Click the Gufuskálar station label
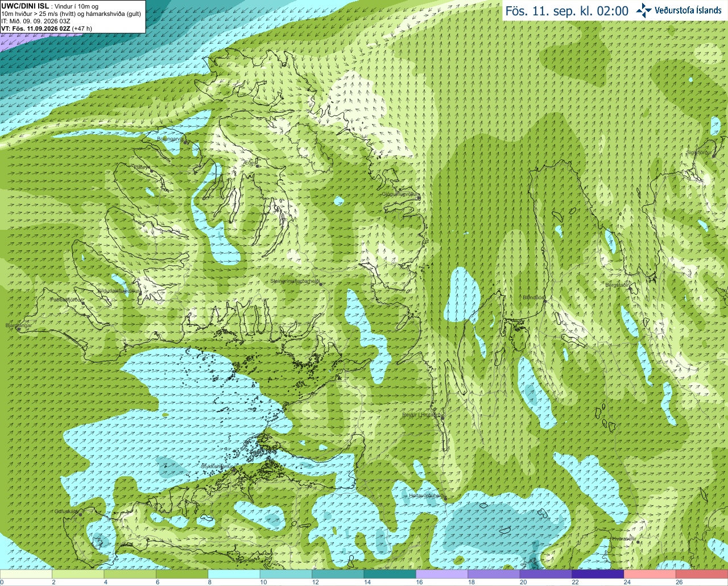 [66, 511]
